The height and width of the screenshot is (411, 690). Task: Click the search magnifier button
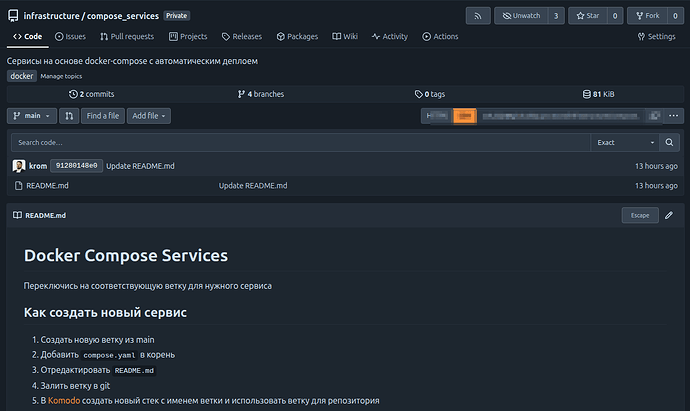point(669,143)
